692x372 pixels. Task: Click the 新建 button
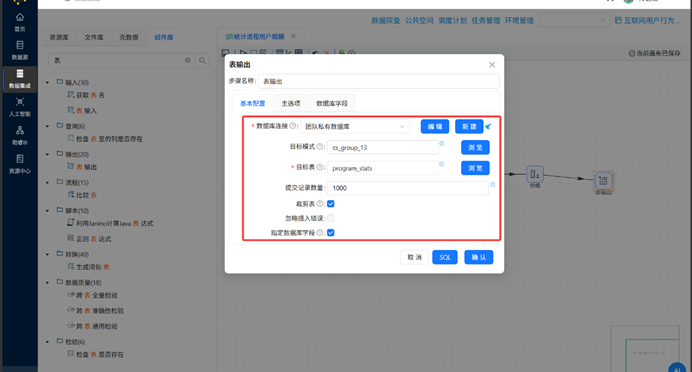pyautogui.click(x=469, y=127)
